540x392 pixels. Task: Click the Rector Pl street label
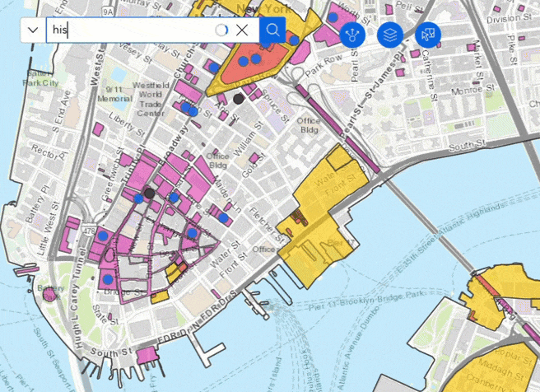pyautogui.click(x=48, y=152)
